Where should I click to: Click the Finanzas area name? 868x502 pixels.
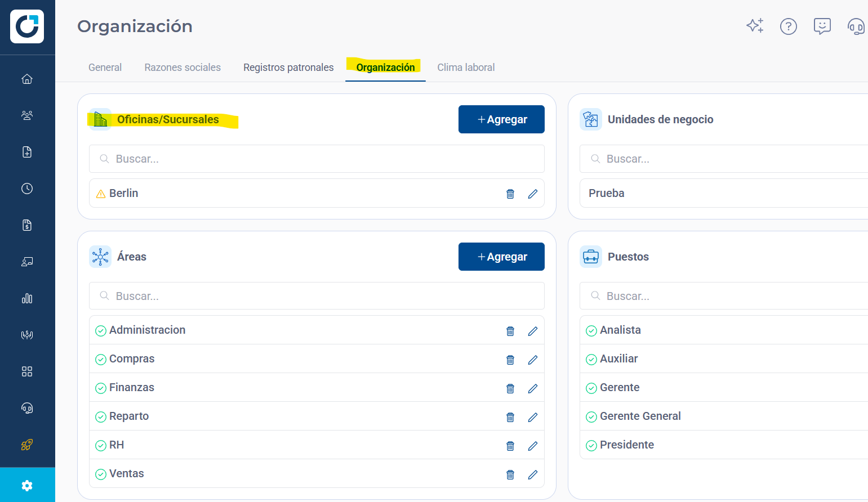click(132, 387)
